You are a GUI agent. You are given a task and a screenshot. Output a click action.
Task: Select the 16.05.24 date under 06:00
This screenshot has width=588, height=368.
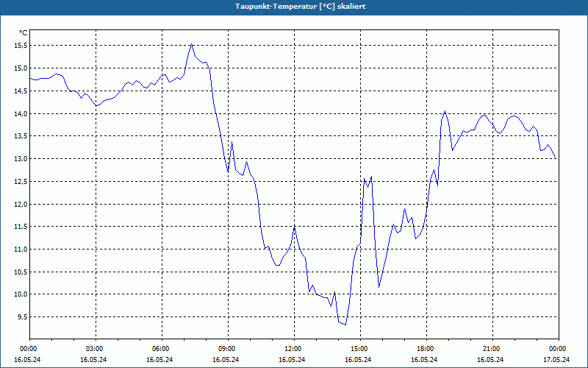(x=159, y=359)
